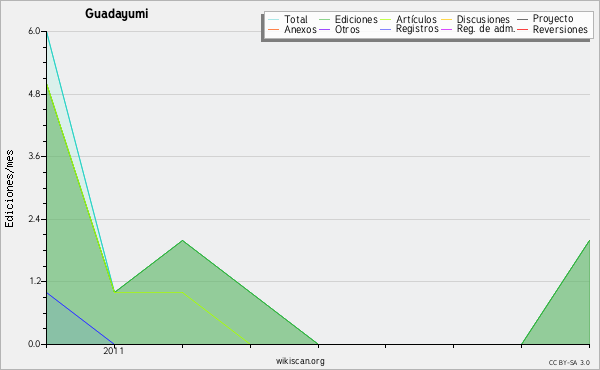Screen dimensions: 600x370
Task: Click the cyan Total legend line swatch
Action: [x=274, y=19]
